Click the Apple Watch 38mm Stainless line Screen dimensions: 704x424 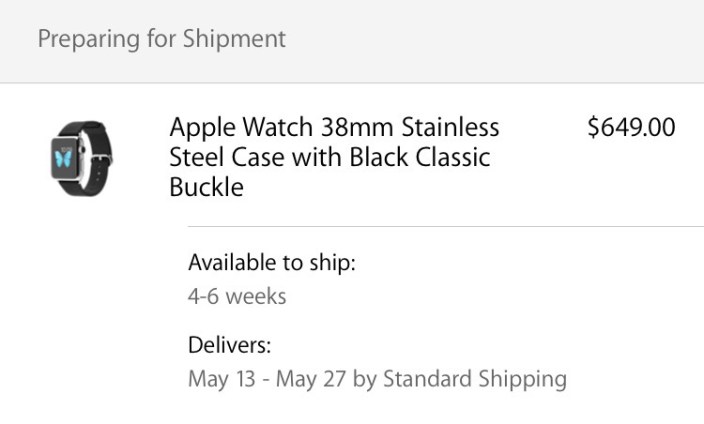click(334, 128)
